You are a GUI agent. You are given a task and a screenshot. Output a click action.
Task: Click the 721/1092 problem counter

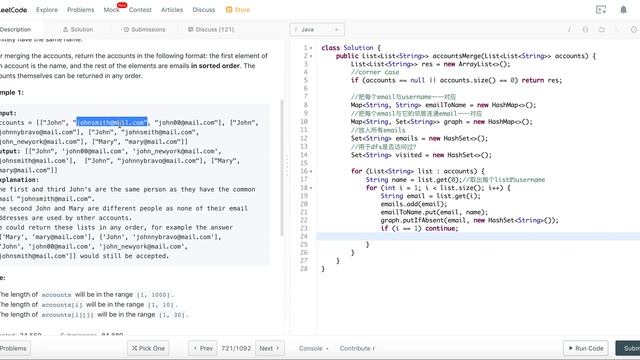236,348
